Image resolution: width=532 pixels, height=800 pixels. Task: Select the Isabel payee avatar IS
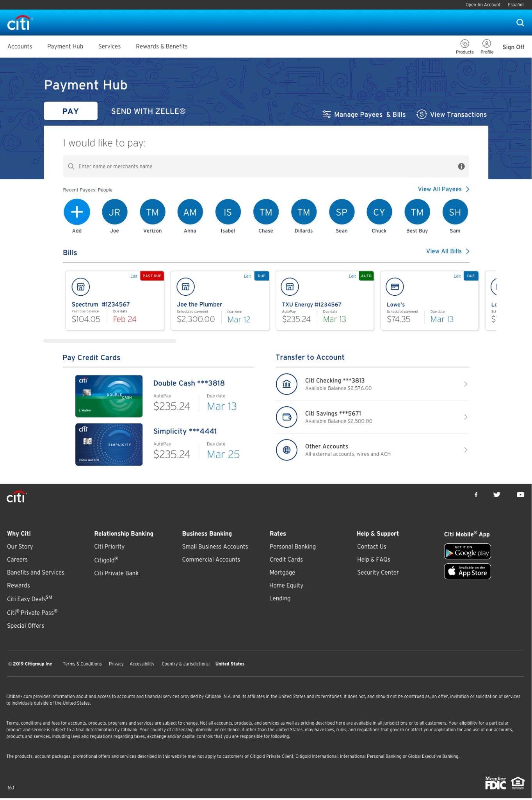pyautogui.click(x=228, y=212)
